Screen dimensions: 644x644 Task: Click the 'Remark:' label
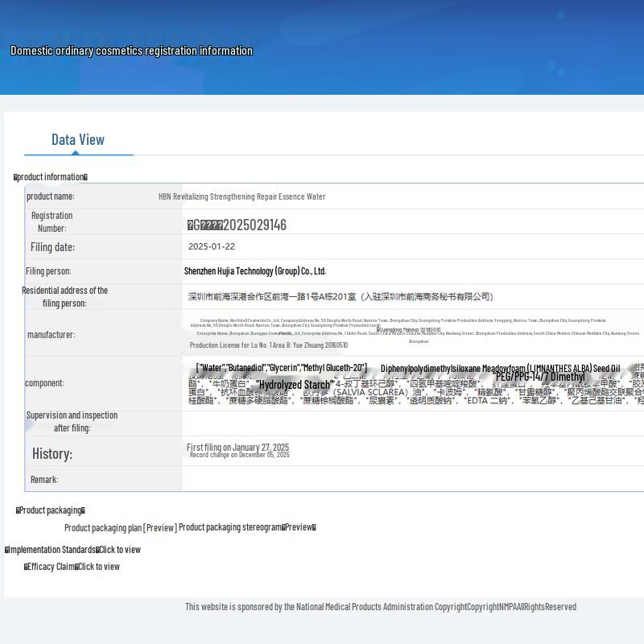(x=44, y=480)
